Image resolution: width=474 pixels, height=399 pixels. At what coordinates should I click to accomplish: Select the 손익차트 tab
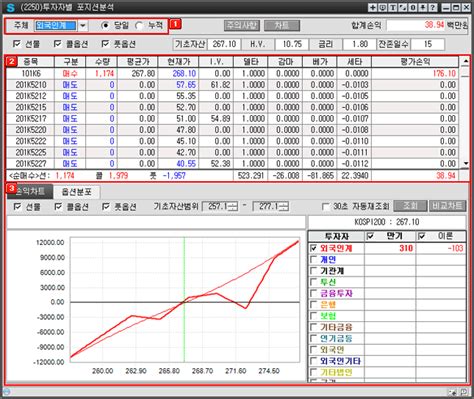point(30,191)
